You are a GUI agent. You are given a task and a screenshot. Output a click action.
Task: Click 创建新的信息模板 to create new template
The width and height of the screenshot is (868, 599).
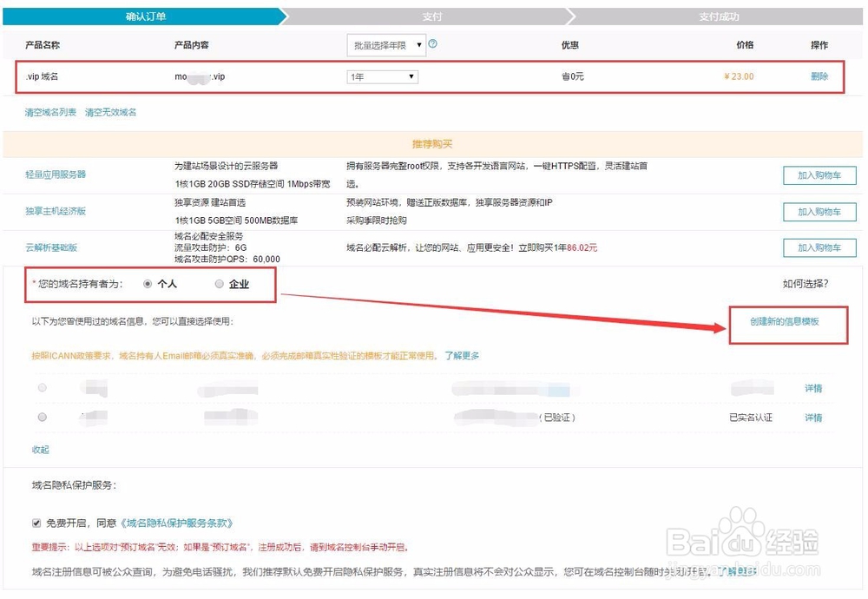(784, 324)
